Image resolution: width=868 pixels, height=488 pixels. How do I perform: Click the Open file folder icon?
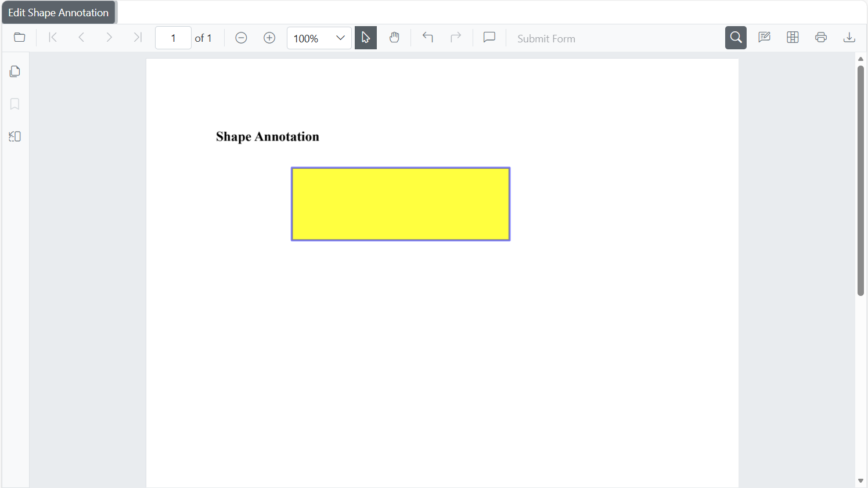[20, 38]
